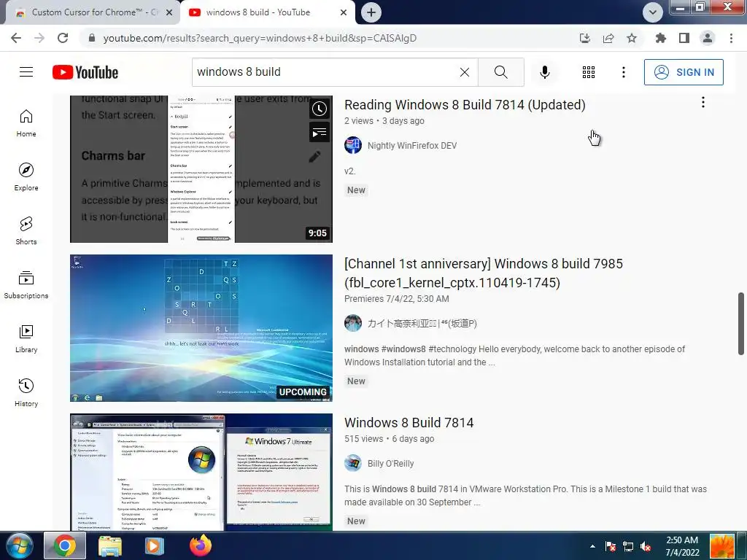Viewport: 747px width, 560px height.
Task: Open action menu for Reading Windows 8 video
Action: coord(703,102)
